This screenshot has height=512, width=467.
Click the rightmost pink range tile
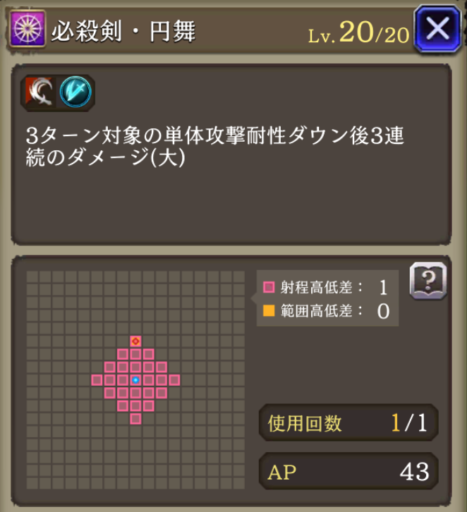(x=174, y=380)
